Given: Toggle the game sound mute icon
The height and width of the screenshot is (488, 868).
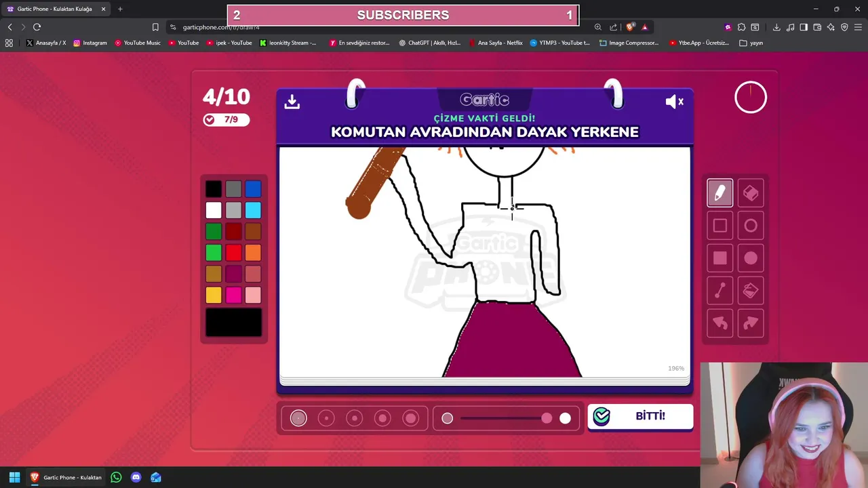Looking at the screenshot, I should point(675,102).
